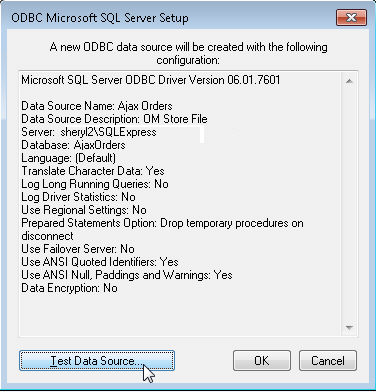
Task: Click the Test Data Source button
Action: coord(97,360)
